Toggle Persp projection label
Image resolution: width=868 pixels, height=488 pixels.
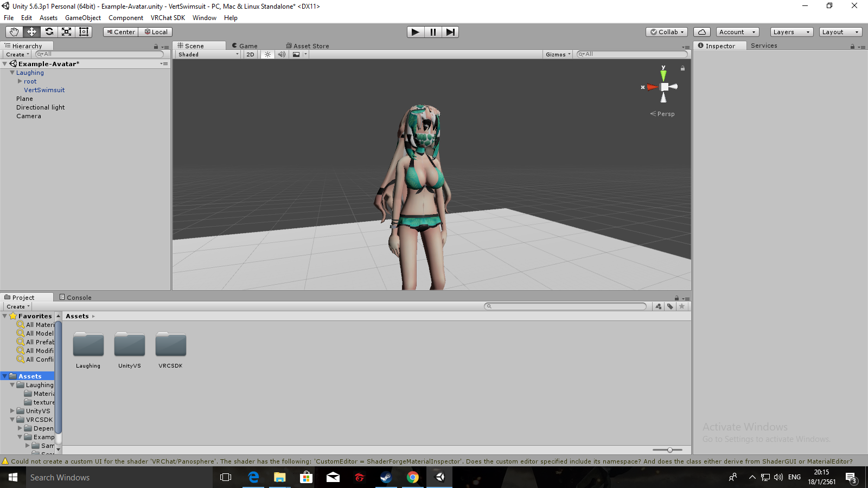pos(662,114)
